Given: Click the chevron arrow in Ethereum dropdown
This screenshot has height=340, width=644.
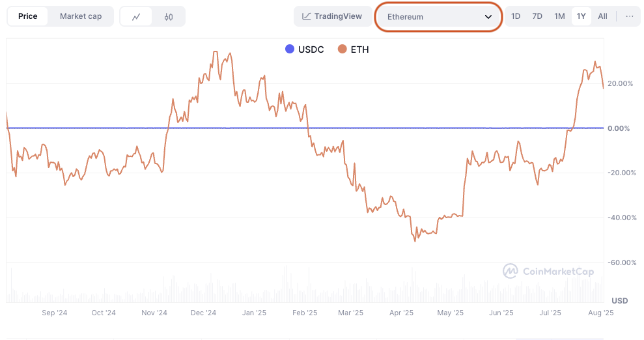Looking at the screenshot, I should point(488,17).
